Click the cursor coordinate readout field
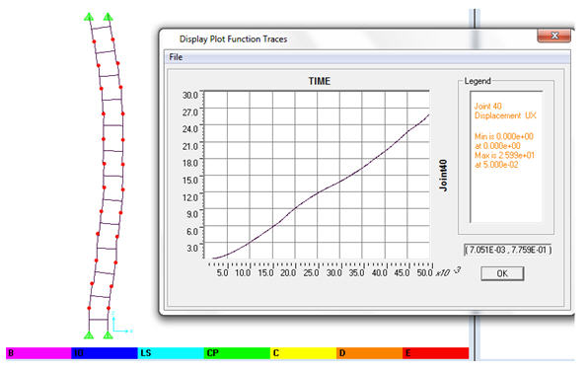 coord(508,250)
